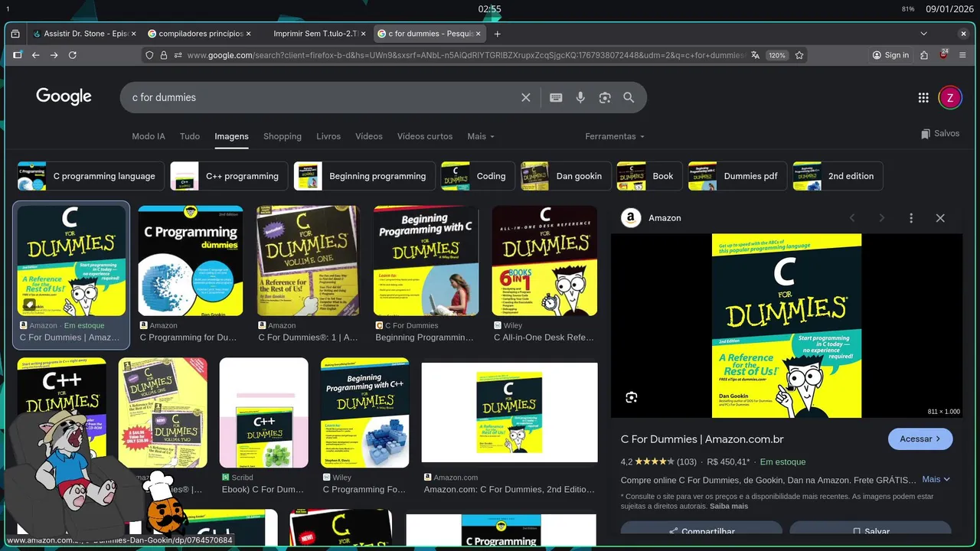Viewport: 980px width, 551px height.
Task: Open Beginning Programming with C thumbnail
Action: [x=426, y=261]
